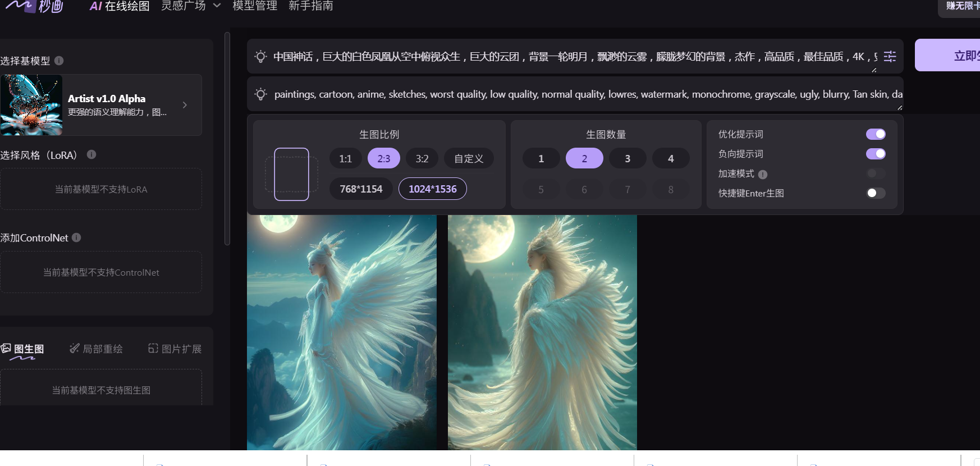
Task: Set image count to 8
Action: pyautogui.click(x=671, y=189)
